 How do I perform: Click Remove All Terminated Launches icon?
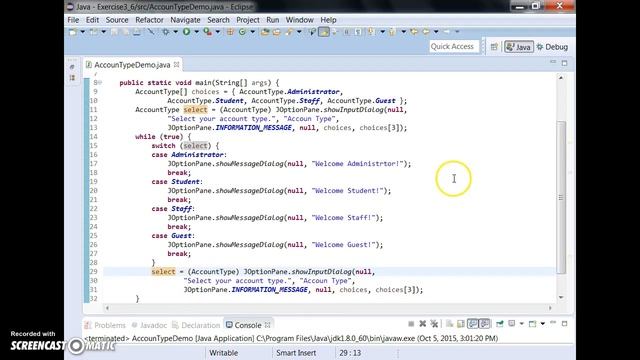[434, 324]
